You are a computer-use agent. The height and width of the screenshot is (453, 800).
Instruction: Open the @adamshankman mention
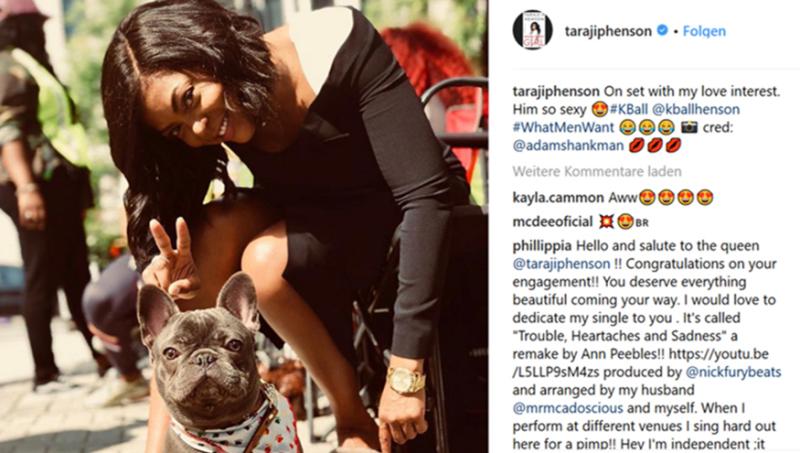coord(568,145)
